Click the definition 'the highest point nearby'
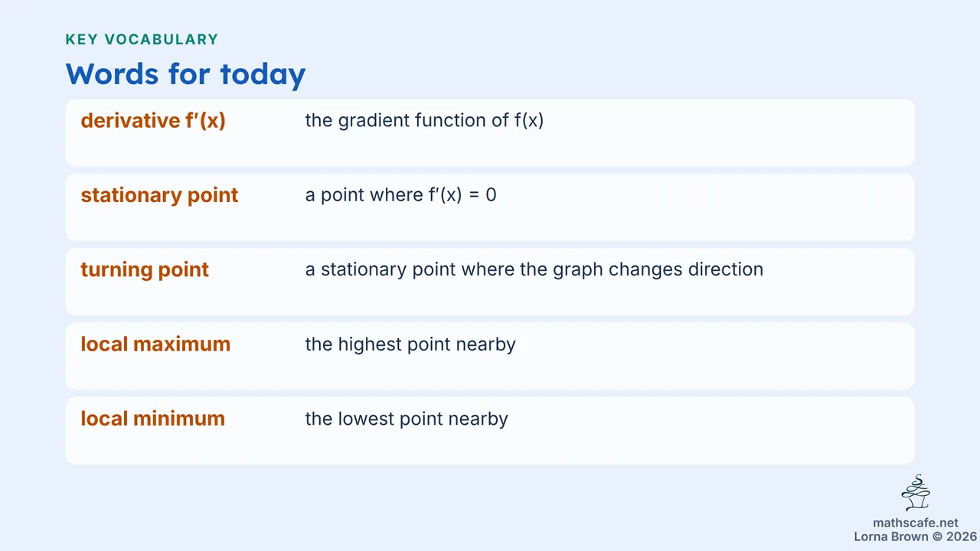Image resolution: width=980 pixels, height=551 pixels. click(x=410, y=344)
